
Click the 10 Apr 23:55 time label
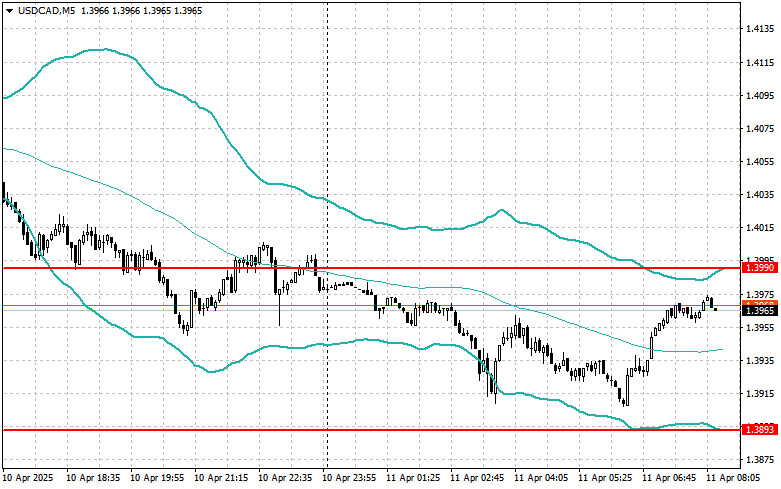point(349,478)
